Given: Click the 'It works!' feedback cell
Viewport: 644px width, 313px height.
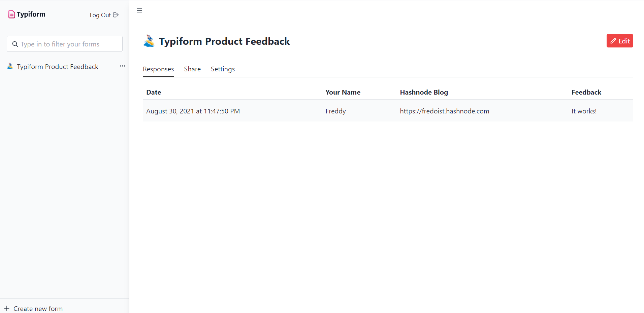Looking at the screenshot, I should [584, 111].
